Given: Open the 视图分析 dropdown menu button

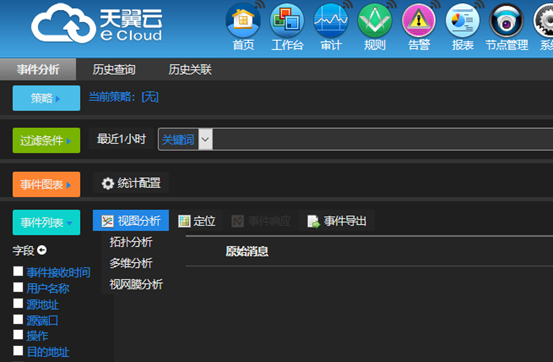Looking at the screenshot, I should pos(131,221).
